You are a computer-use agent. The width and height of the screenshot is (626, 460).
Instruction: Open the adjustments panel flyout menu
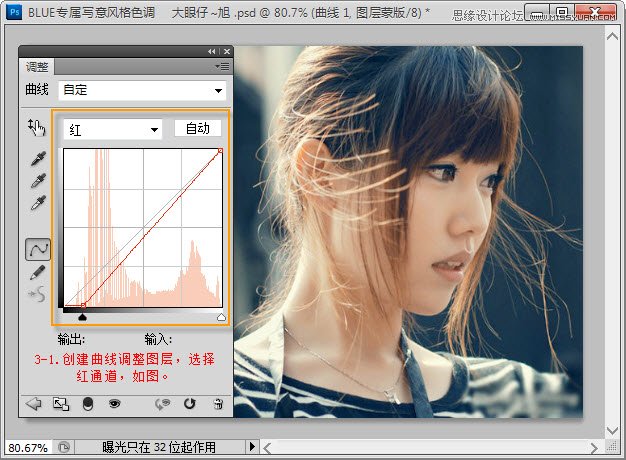[222, 67]
